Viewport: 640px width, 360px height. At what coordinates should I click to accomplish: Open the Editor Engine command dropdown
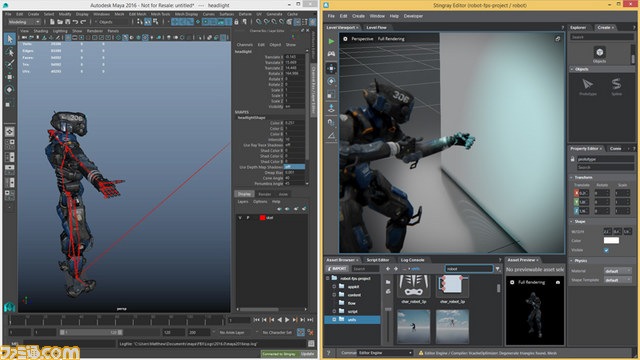pyautogui.click(x=385, y=353)
